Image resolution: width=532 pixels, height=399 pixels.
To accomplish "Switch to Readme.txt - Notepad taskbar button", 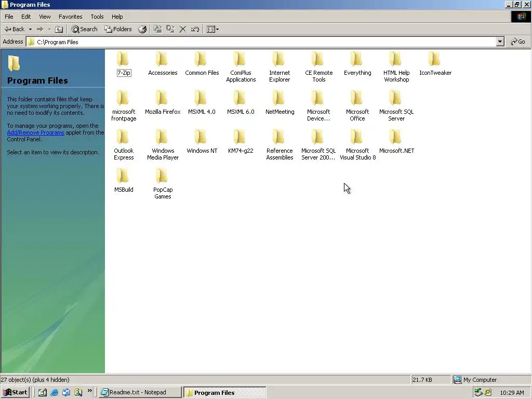I will coord(140,392).
